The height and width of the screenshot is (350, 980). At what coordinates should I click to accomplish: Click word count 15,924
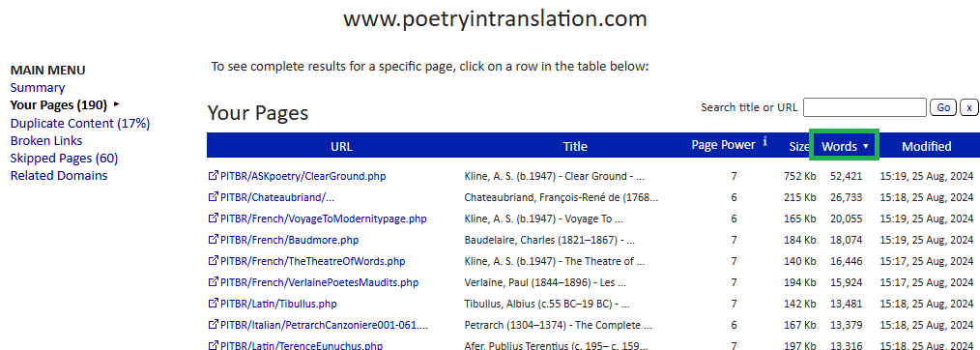pos(846,282)
